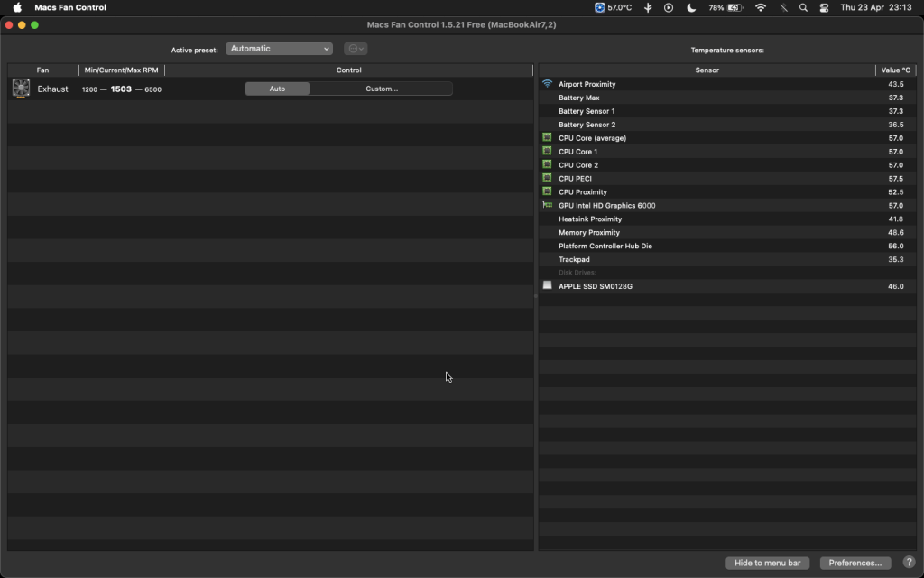Click the GPU Intel HD Graphics icon

[x=547, y=205]
